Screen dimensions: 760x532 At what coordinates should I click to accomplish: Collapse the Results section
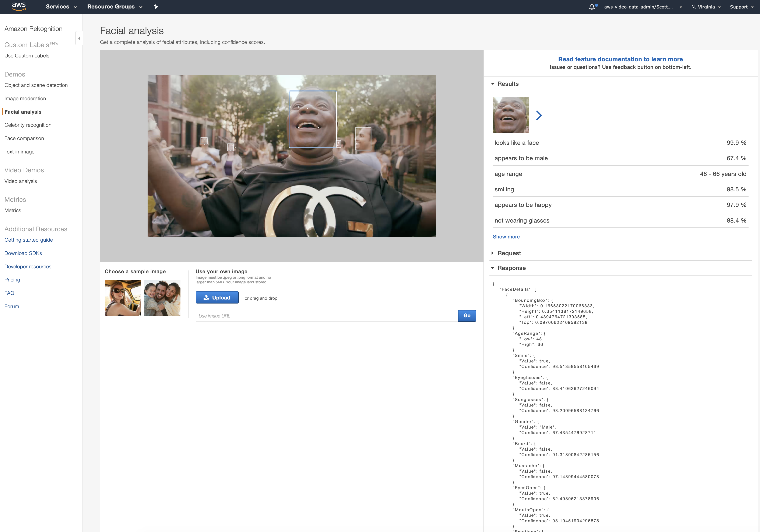click(x=505, y=84)
